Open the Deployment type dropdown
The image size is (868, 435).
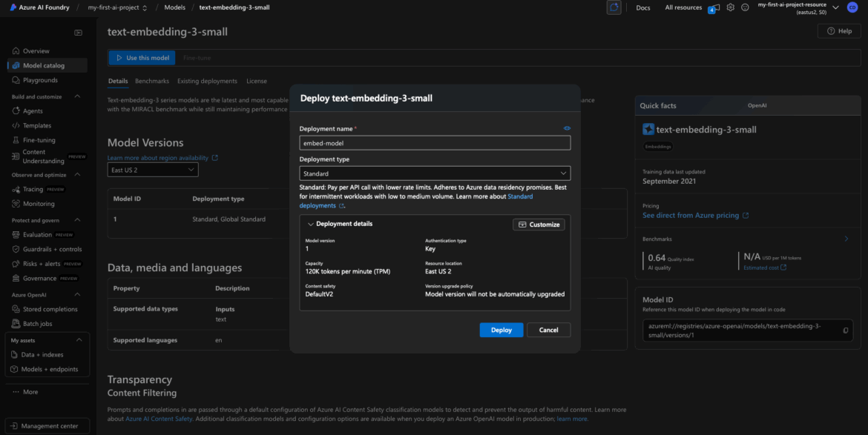(435, 173)
